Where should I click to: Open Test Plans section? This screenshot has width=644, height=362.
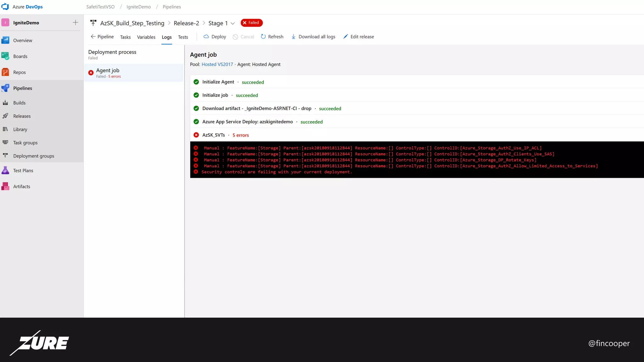point(23,171)
